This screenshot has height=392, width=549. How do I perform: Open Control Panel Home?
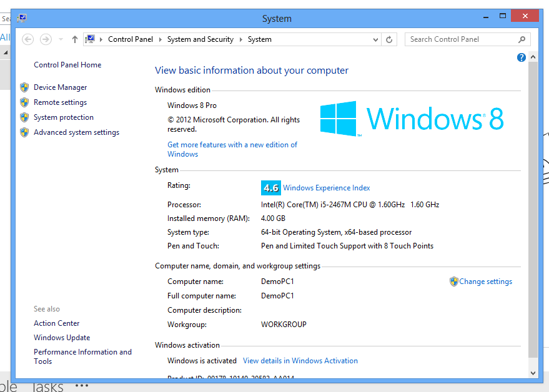[x=67, y=65]
